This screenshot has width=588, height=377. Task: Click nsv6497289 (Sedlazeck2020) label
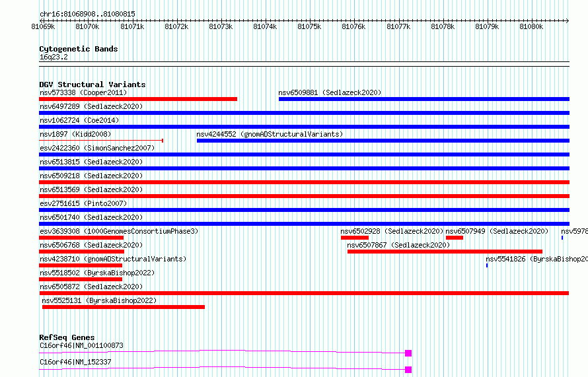[x=91, y=106]
